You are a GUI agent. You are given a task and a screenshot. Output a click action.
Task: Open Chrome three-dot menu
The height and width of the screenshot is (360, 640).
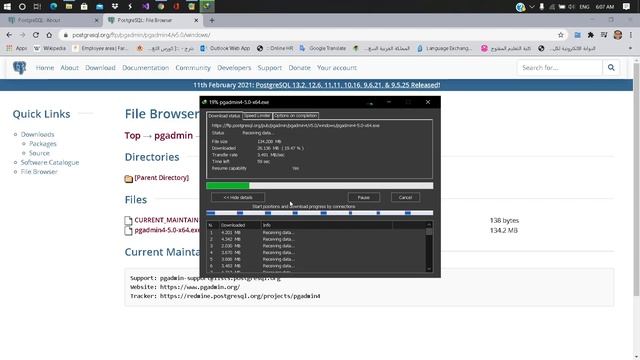click(631, 35)
